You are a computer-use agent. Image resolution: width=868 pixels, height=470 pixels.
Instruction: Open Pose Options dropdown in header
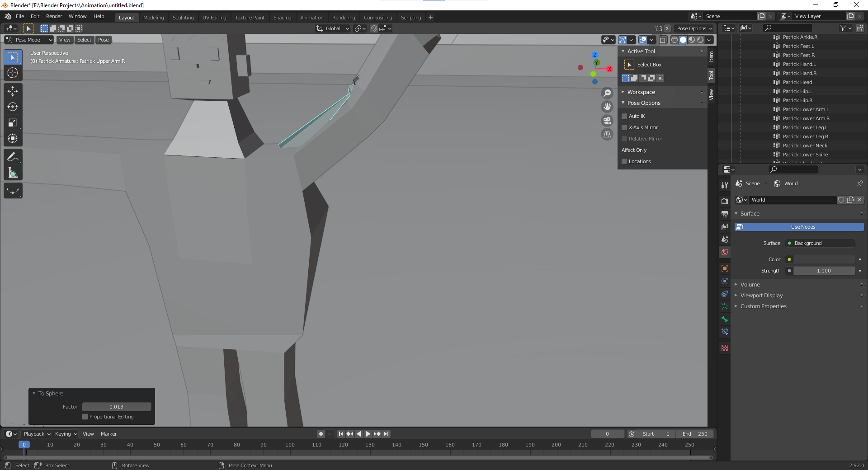pos(694,28)
